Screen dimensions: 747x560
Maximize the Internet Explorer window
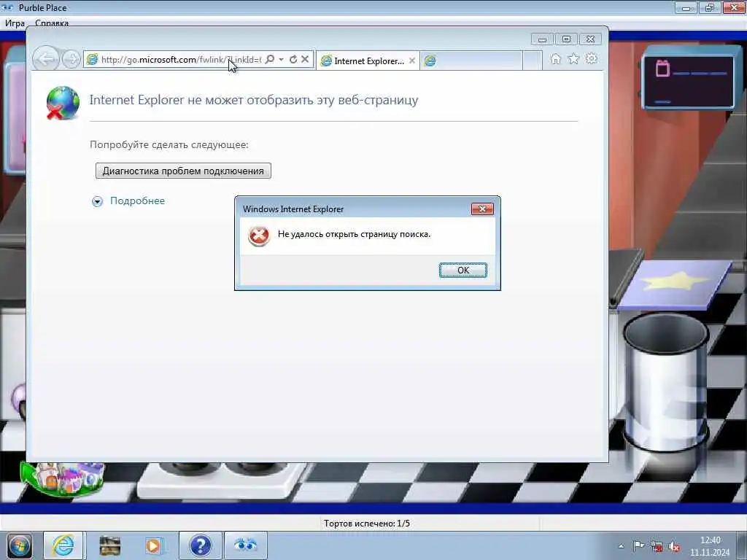[566, 39]
